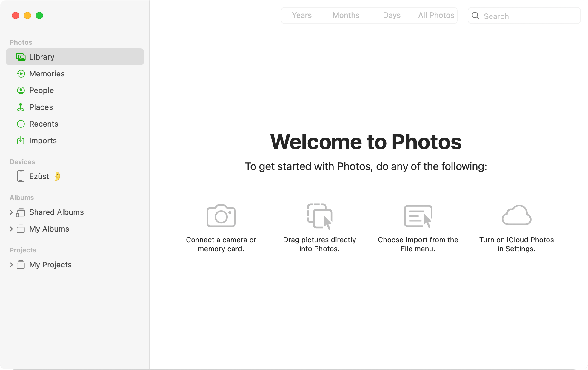Click the magnifying glass search icon
The width and height of the screenshot is (588, 370).
475,16
